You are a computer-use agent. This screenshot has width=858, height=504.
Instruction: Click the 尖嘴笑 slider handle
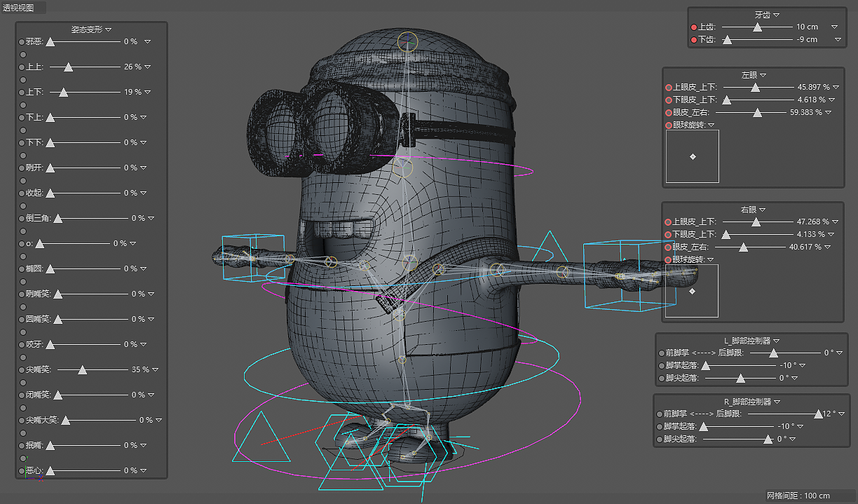coord(82,370)
